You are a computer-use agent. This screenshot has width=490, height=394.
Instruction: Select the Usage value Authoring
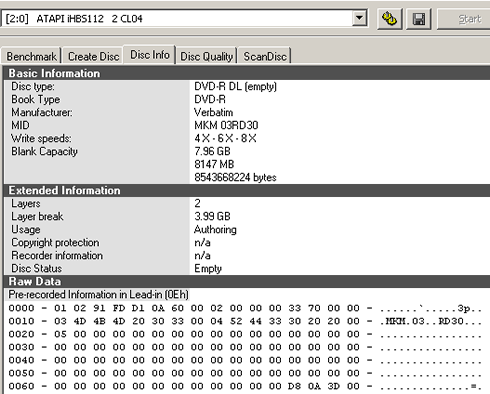[215, 229]
